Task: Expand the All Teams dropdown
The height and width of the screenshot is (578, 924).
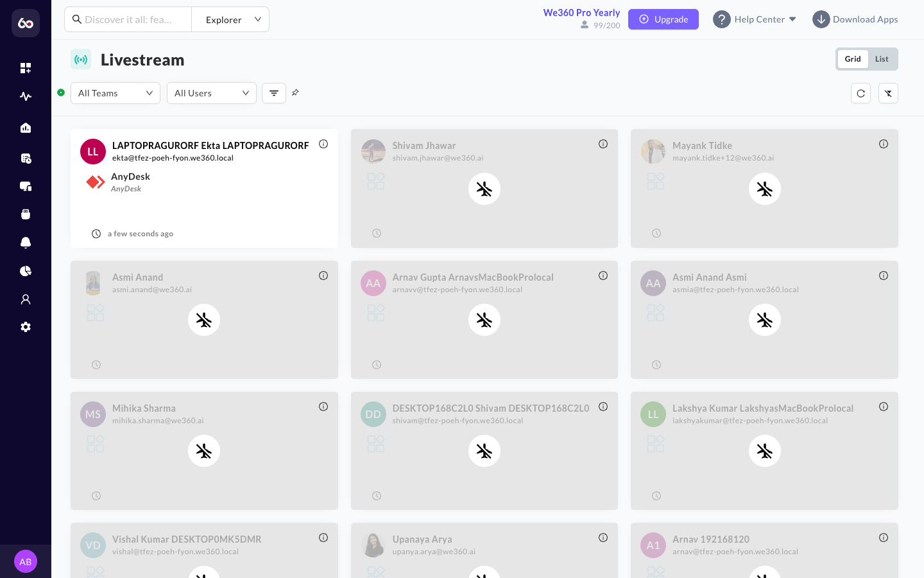Action: (x=116, y=93)
